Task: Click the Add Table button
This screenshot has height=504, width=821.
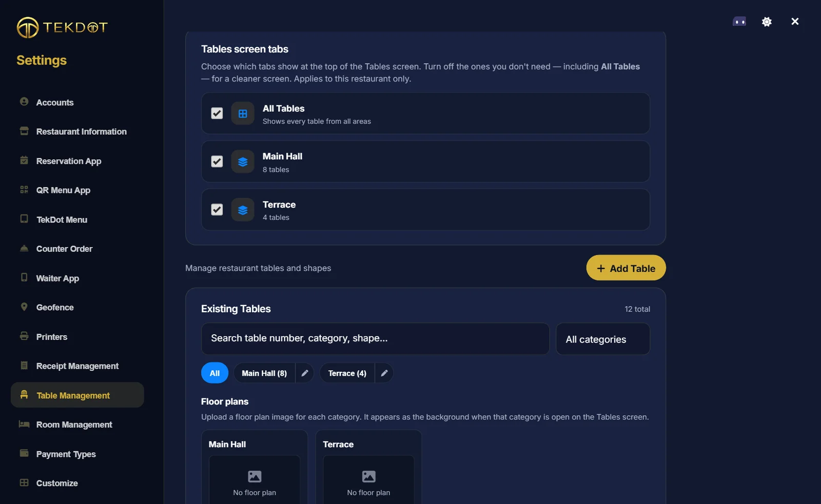Action: coord(626,268)
